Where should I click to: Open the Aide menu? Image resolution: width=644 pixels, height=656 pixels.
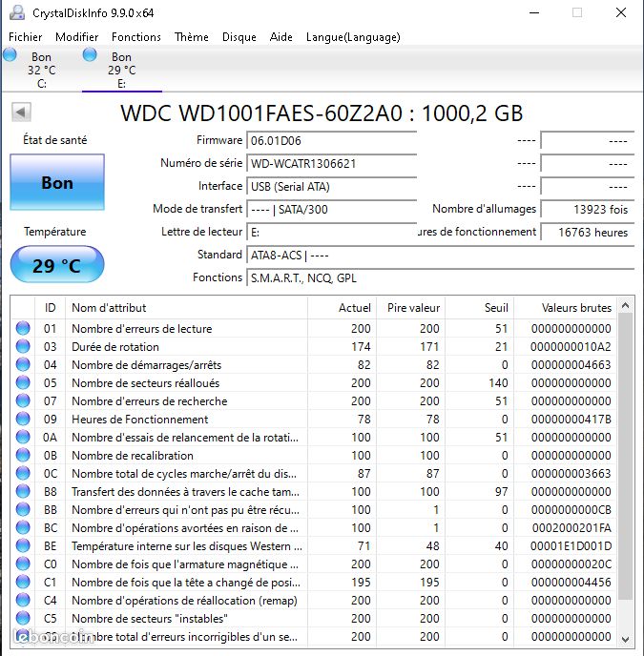click(280, 37)
